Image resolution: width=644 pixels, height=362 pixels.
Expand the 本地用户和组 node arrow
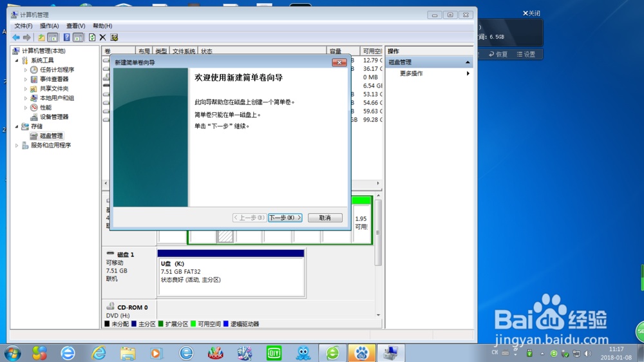tap(26, 98)
